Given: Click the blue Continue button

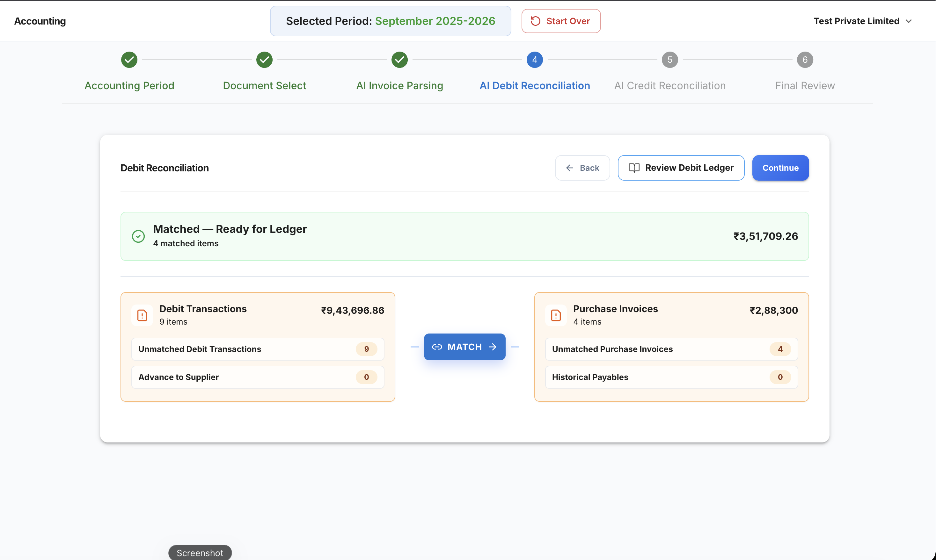Looking at the screenshot, I should [780, 168].
